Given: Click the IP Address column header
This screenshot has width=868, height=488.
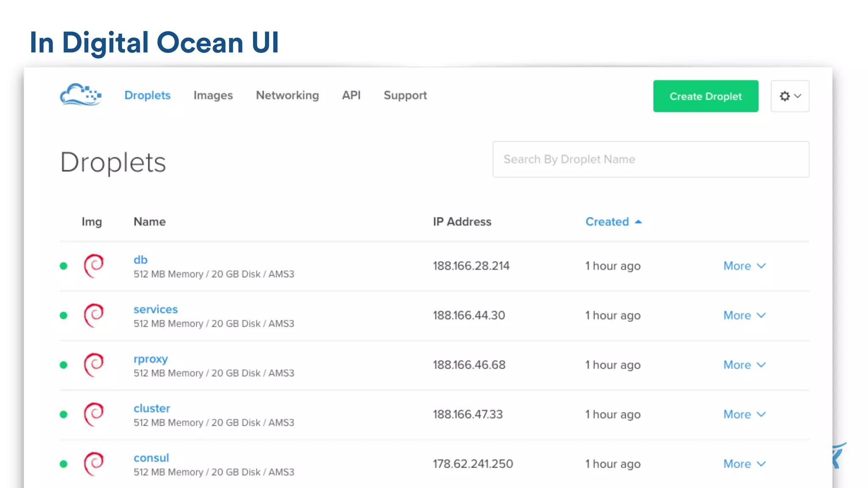Looking at the screenshot, I should [462, 222].
